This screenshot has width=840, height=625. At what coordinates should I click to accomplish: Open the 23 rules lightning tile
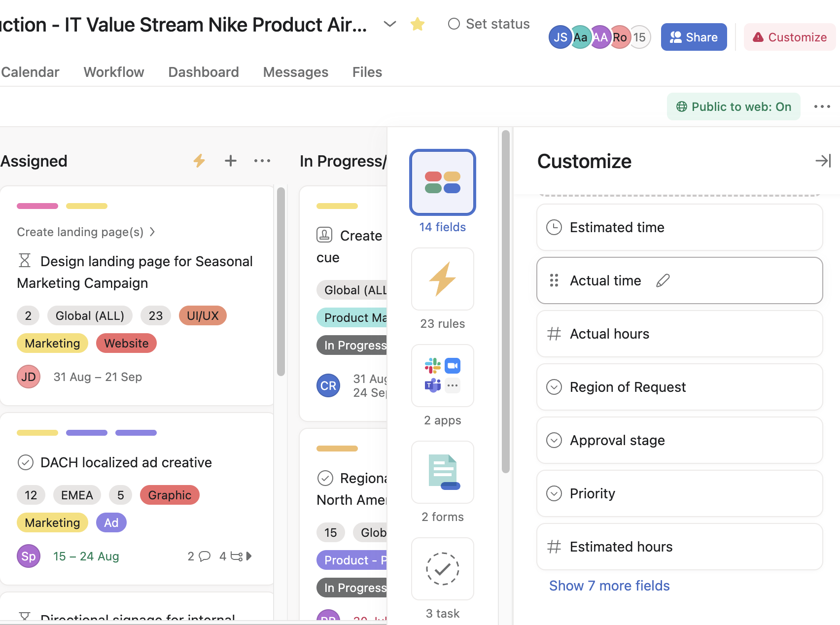click(x=442, y=279)
